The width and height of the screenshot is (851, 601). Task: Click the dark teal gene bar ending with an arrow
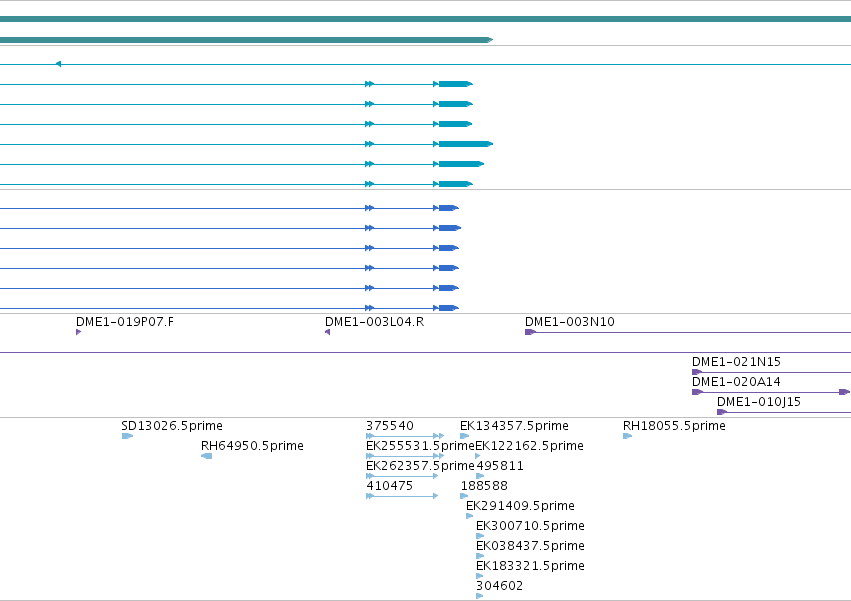(246, 40)
